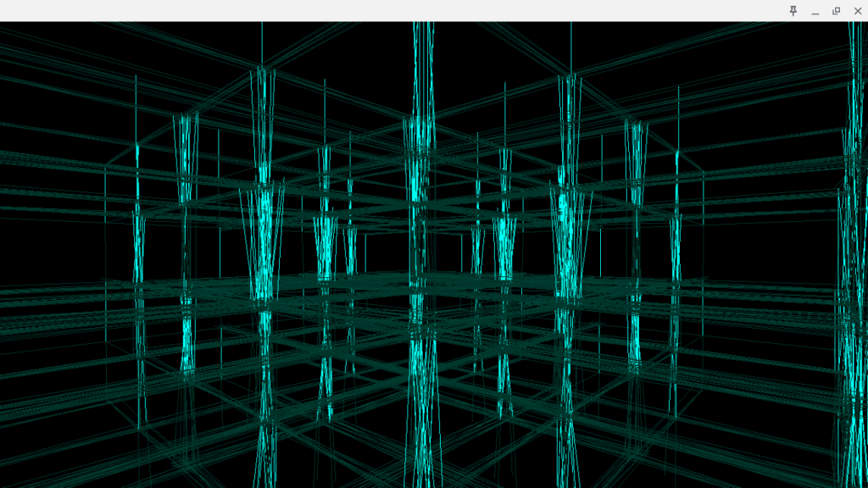Viewport: 868px width, 488px height.
Task: Click base of central column at bottom edge
Action: point(421,474)
